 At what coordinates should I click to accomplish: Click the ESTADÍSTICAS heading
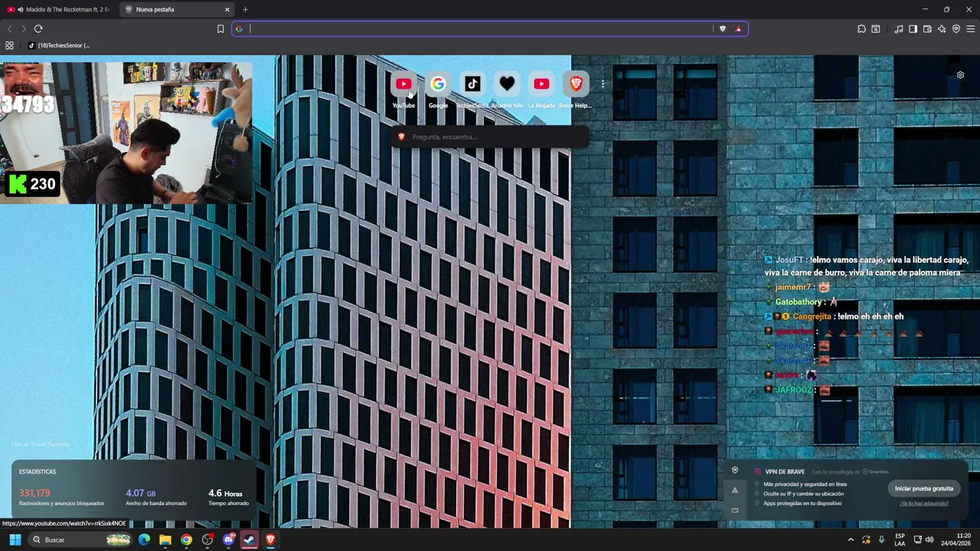[x=38, y=471]
